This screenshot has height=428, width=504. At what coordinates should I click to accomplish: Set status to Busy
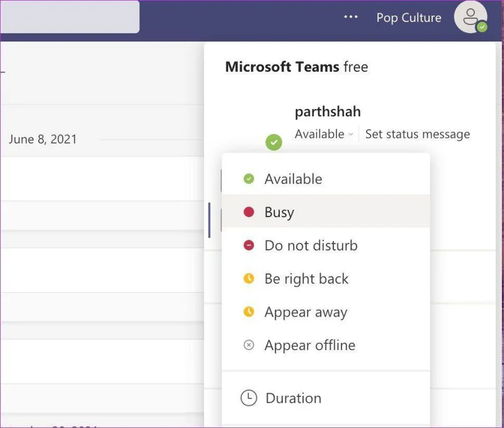326,211
